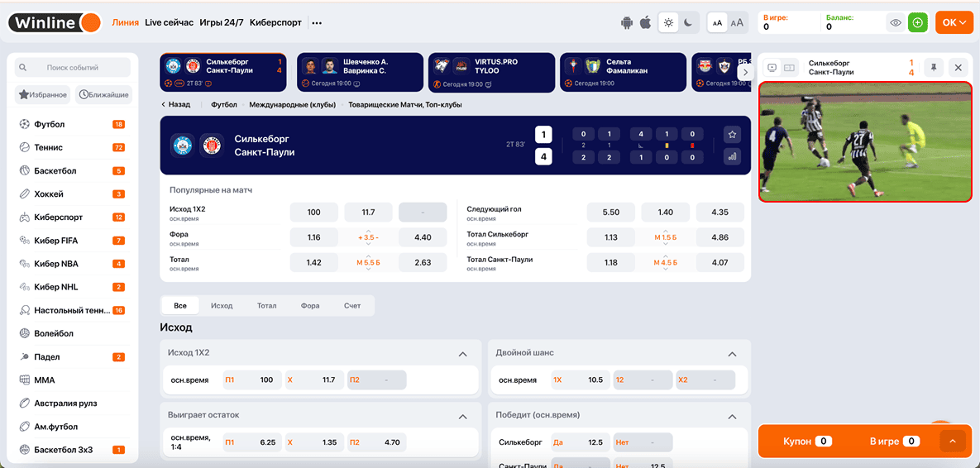Image resolution: width=980 pixels, height=468 pixels.
Task: Click in the Поиск событий search field
Action: pyautogui.click(x=73, y=68)
